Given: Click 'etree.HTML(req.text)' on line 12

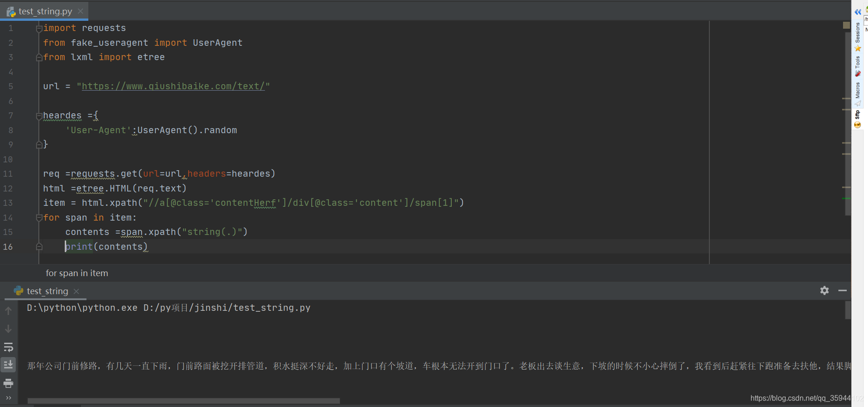Looking at the screenshot, I should point(131,188).
